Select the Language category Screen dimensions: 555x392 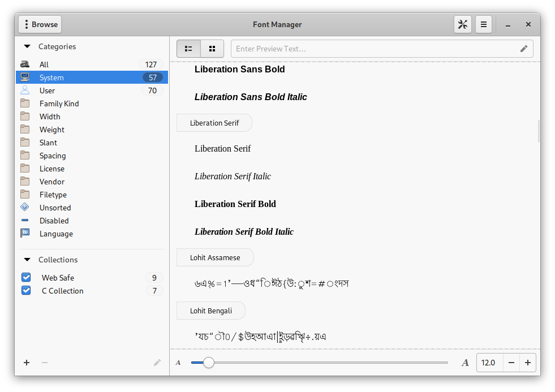click(x=56, y=234)
